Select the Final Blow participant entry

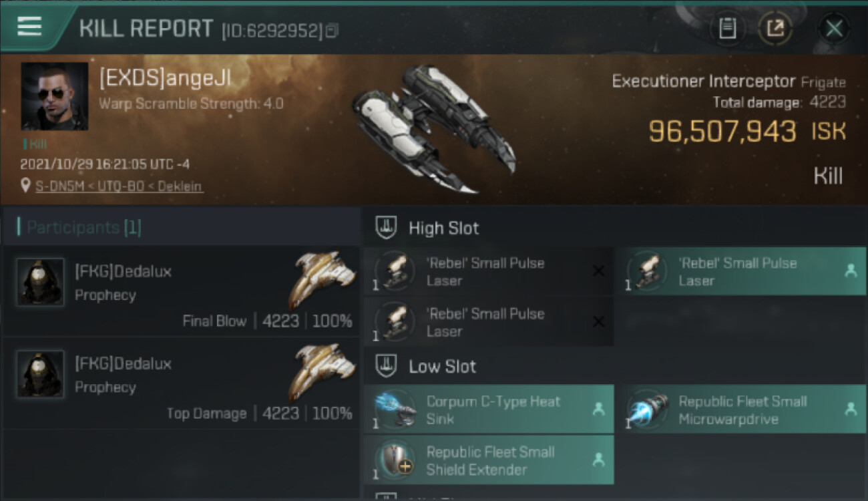[x=181, y=291]
